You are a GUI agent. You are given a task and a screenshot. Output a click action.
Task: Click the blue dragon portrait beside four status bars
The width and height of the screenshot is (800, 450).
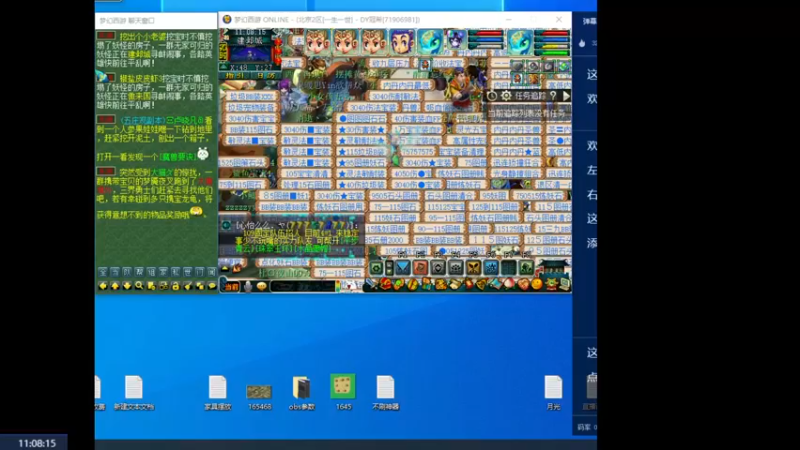click(520, 41)
